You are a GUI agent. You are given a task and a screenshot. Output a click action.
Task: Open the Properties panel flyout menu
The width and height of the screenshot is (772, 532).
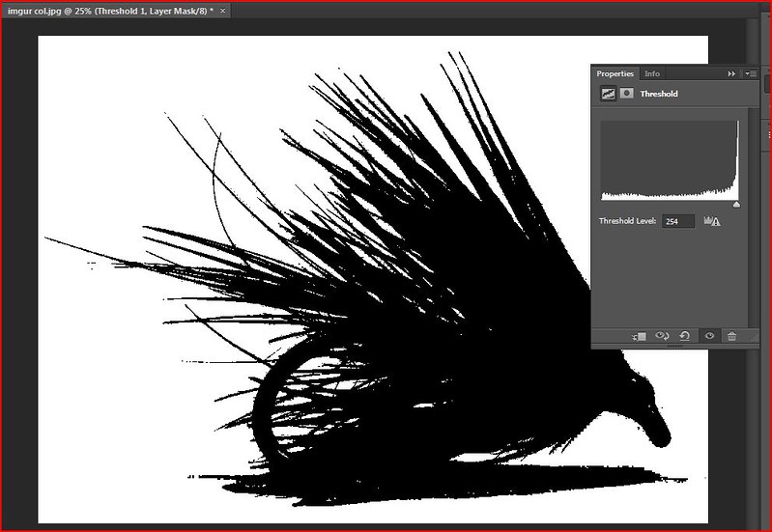point(749,73)
